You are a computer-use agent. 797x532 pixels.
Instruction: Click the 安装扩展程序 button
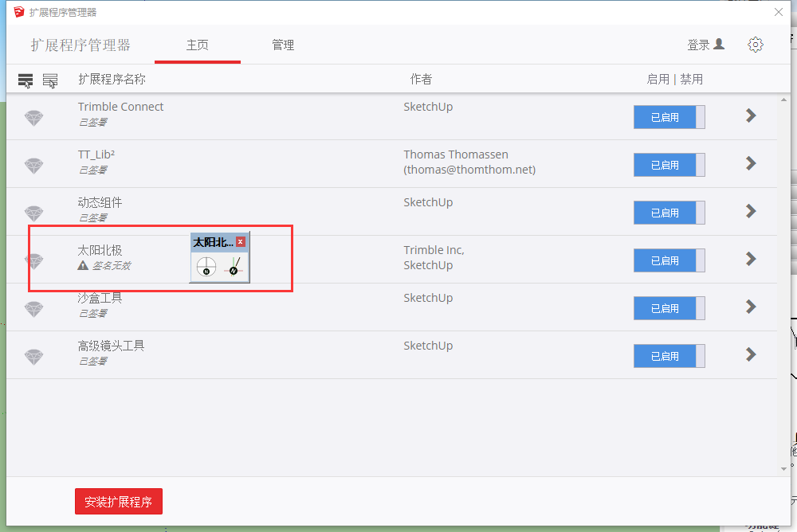[x=119, y=502]
